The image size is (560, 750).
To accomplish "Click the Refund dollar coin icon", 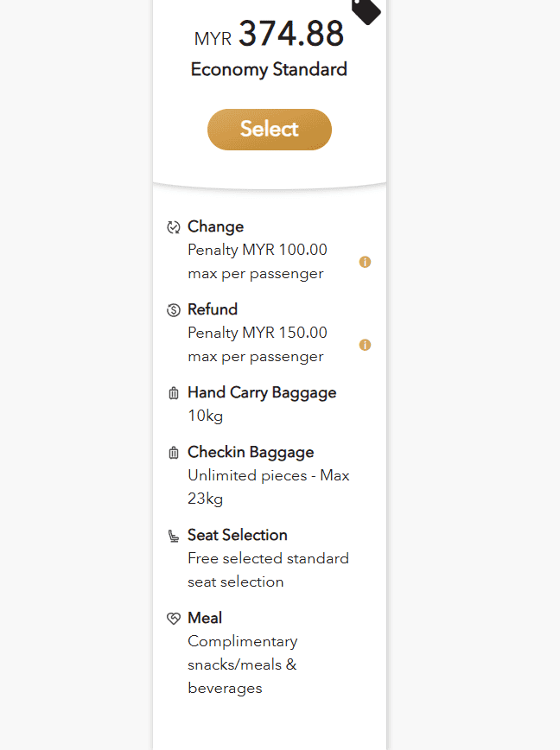I will pyautogui.click(x=174, y=310).
